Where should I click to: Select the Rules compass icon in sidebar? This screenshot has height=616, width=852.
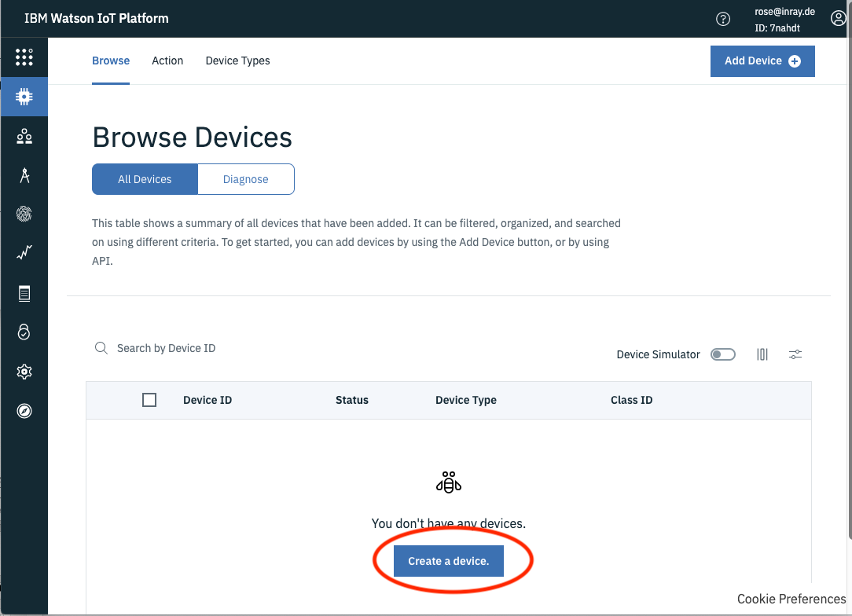[24, 409]
